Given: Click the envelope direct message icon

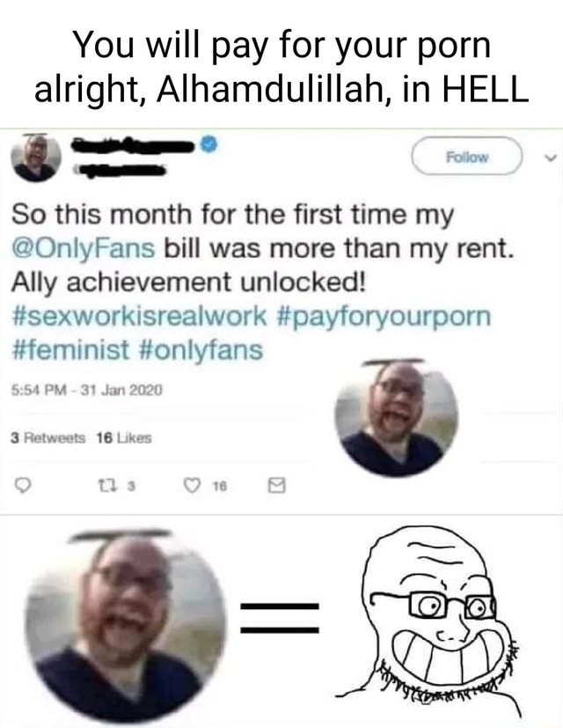Looking at the screenshot, I should click(x=276, y=486).
